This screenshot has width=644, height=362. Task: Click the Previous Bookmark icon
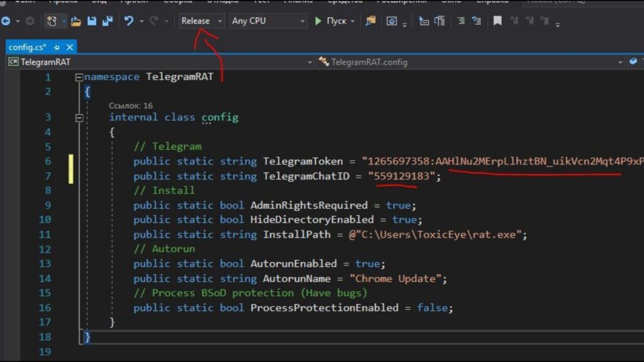click(514, 21)
